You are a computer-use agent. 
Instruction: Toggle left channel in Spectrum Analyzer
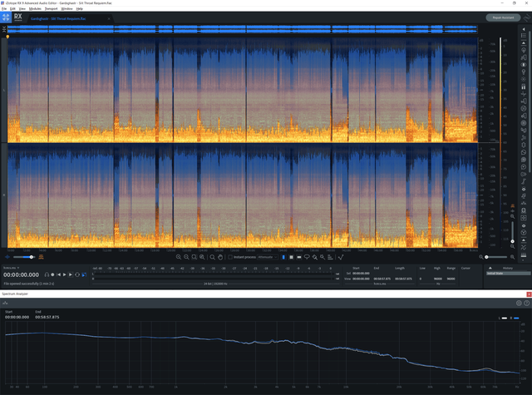click(x=503, y=318)
